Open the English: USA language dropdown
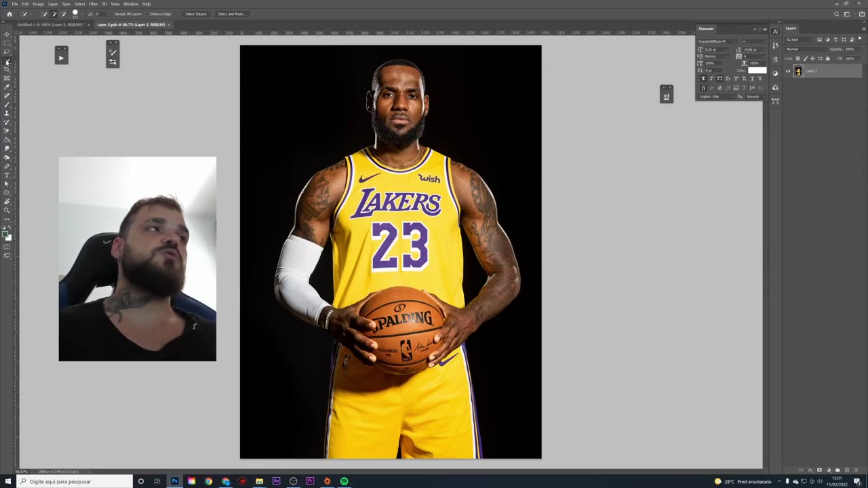The image size is (868, 488). click(717, 96)
